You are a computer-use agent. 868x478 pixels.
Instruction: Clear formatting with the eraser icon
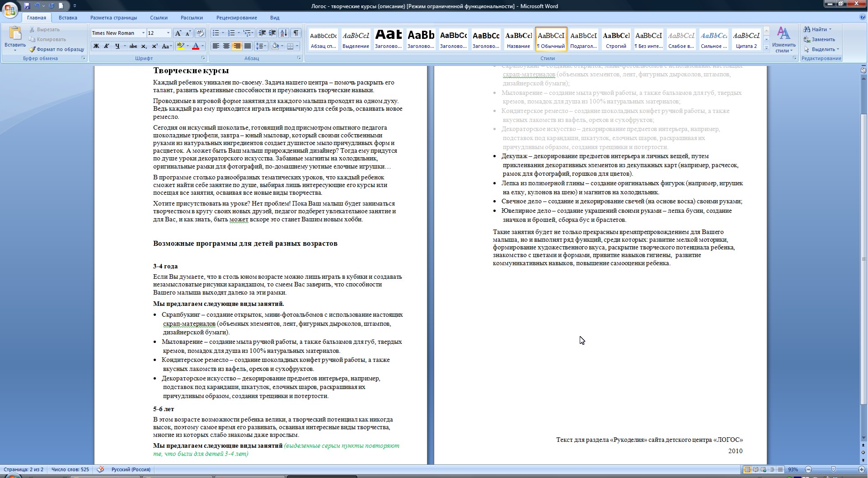[200, 33]
